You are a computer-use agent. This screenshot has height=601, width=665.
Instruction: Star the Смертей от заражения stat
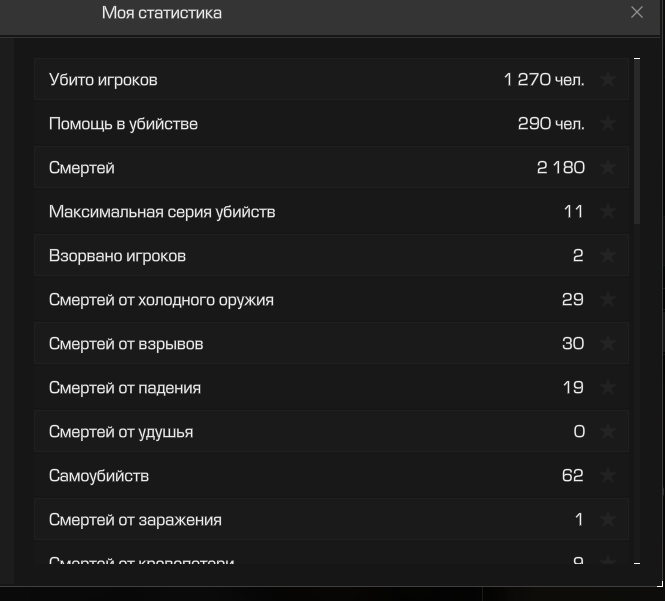tap(608, 519)
